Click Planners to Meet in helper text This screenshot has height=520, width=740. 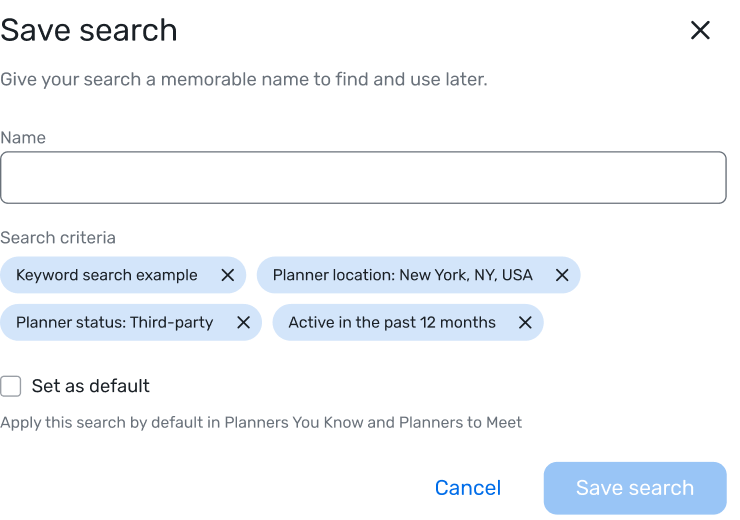pos(460,422)
